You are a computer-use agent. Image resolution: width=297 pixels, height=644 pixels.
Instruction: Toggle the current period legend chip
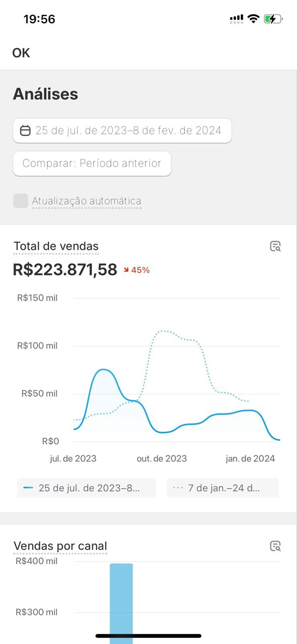tap(86, 488)
